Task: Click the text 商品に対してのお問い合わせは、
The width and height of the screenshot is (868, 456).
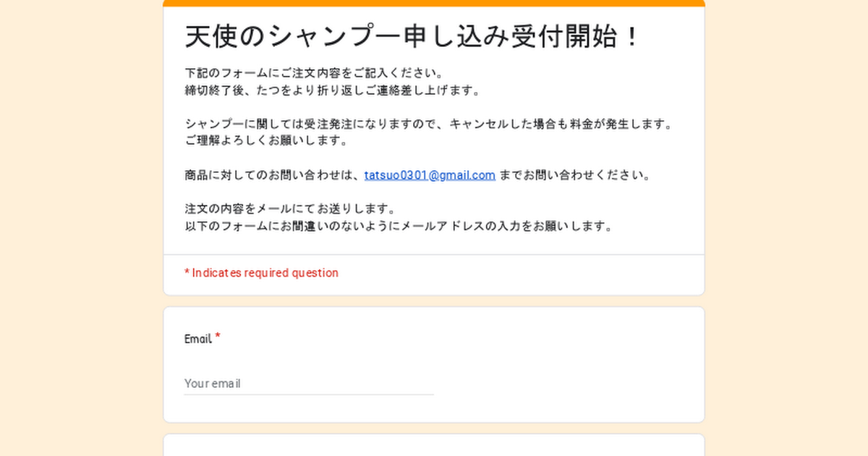Action: (x=273, y=175)
